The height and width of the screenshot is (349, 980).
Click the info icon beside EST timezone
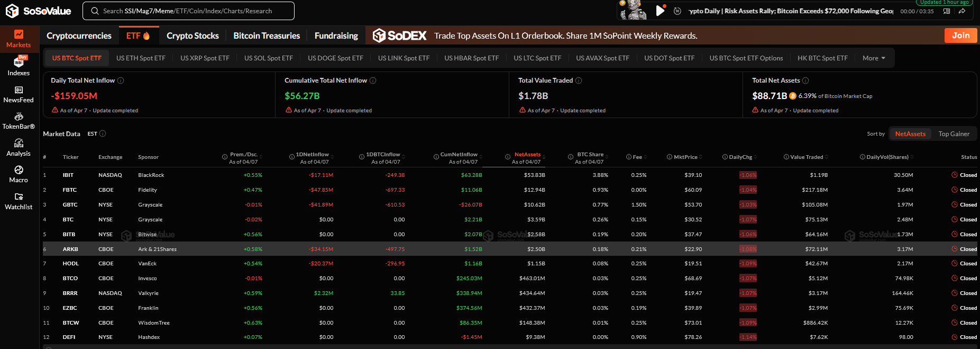[x=103, y=133]
